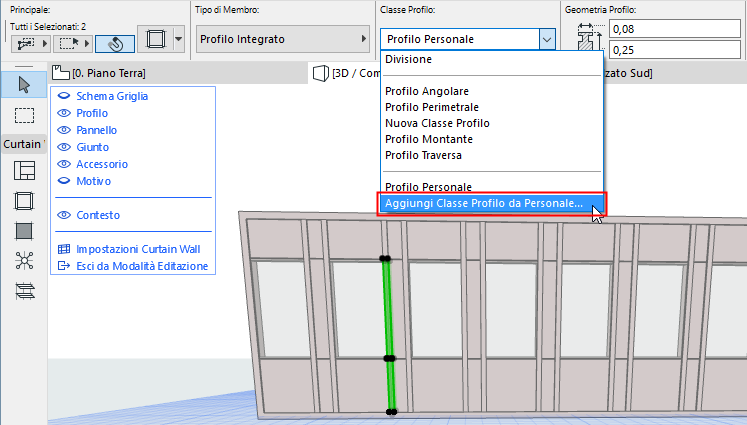
Task: Click the Accessorio label in edit panel
Action: pos(102,164)
